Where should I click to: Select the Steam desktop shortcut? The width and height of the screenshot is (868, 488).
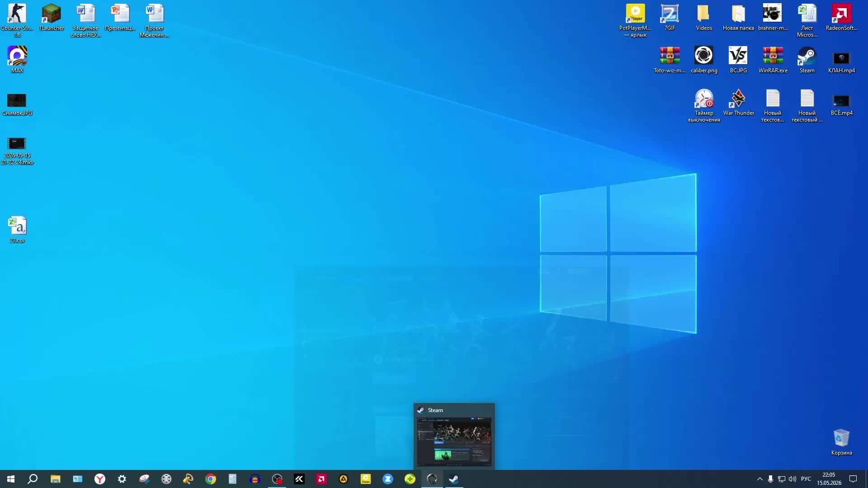807,60
